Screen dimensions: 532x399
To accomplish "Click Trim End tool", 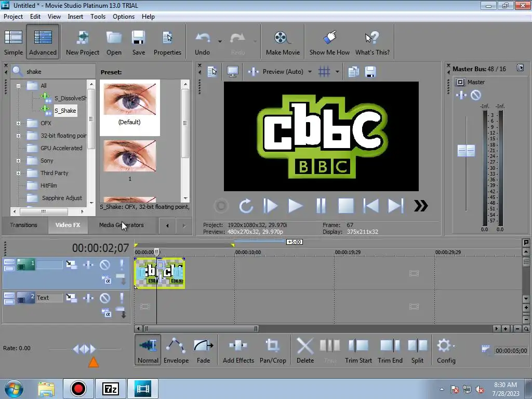I will pyautogui.click(x=390, y=350).
